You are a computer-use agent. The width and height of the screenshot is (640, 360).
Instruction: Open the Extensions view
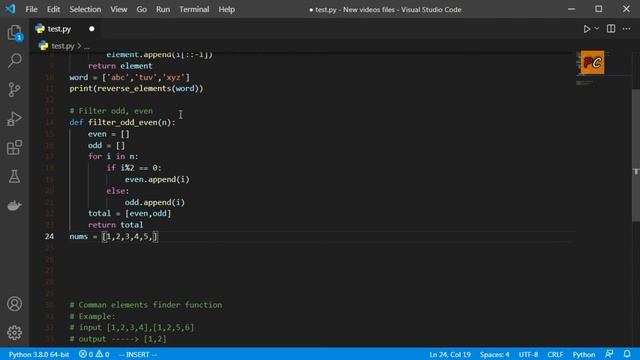(x=14, y=147)
